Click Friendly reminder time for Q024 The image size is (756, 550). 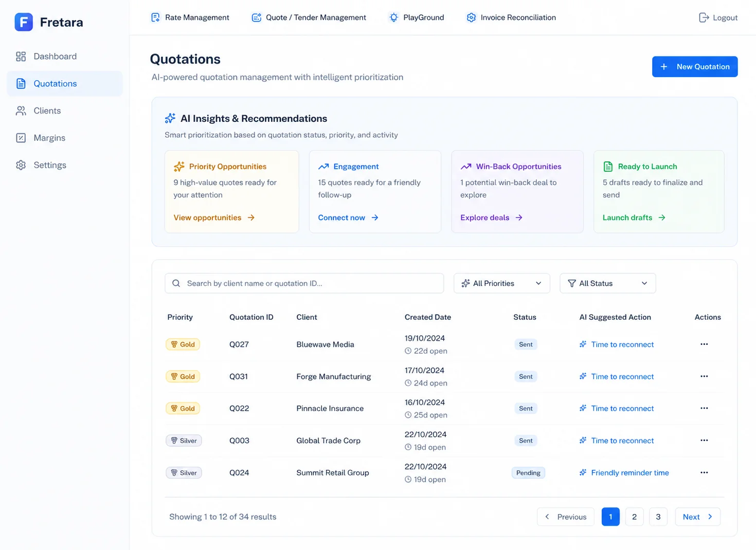point(624,472)
